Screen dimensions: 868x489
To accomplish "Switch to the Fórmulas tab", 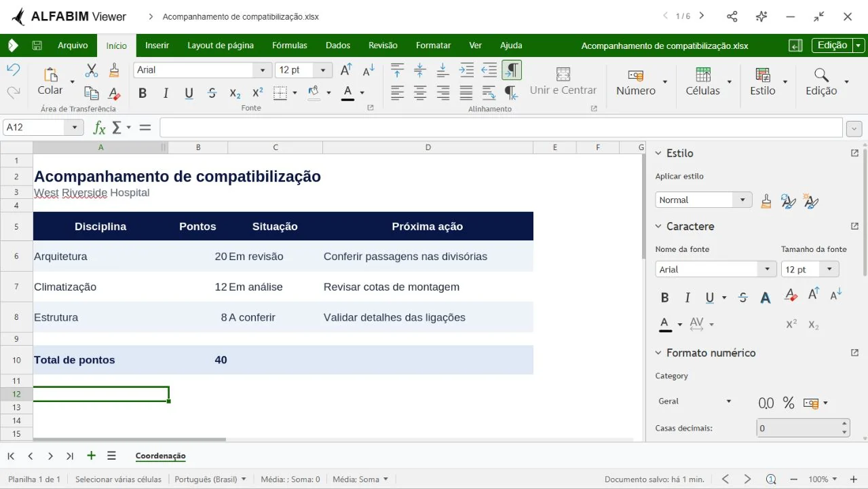I will tap(290, 46).
